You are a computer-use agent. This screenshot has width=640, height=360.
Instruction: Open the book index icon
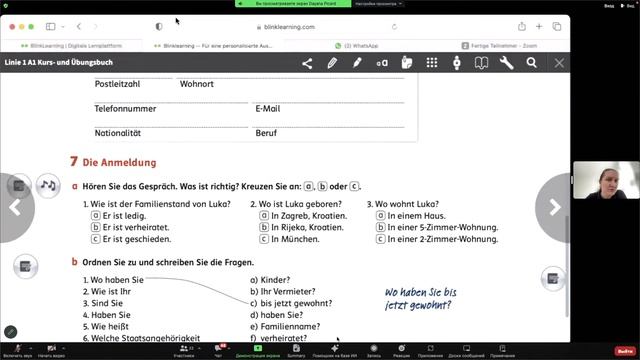482,63
